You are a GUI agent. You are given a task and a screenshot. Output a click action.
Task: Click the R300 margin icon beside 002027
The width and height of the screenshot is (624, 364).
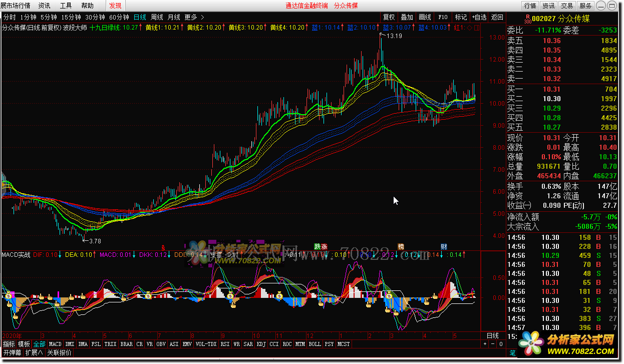527,18
